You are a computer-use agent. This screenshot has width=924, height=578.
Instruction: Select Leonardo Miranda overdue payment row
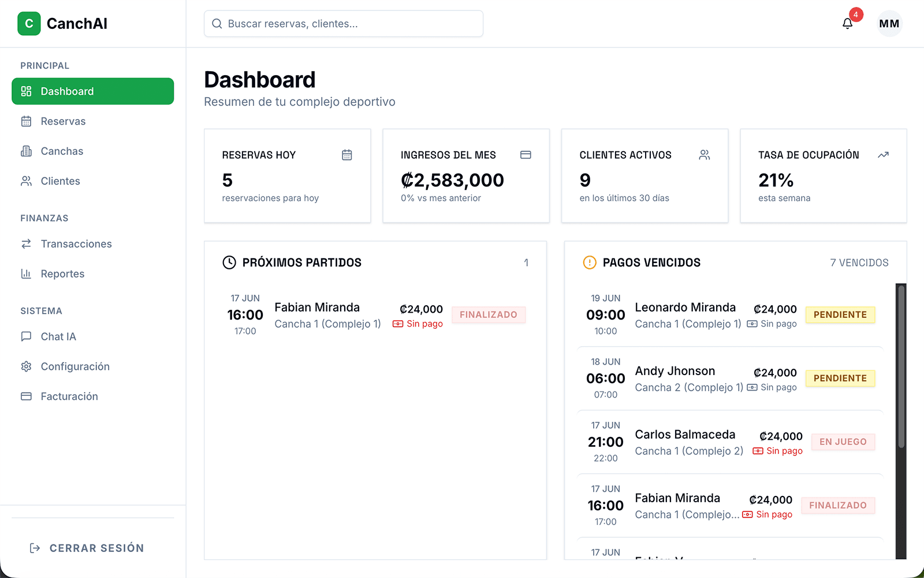pyautogui.click(x=731, y=314)
